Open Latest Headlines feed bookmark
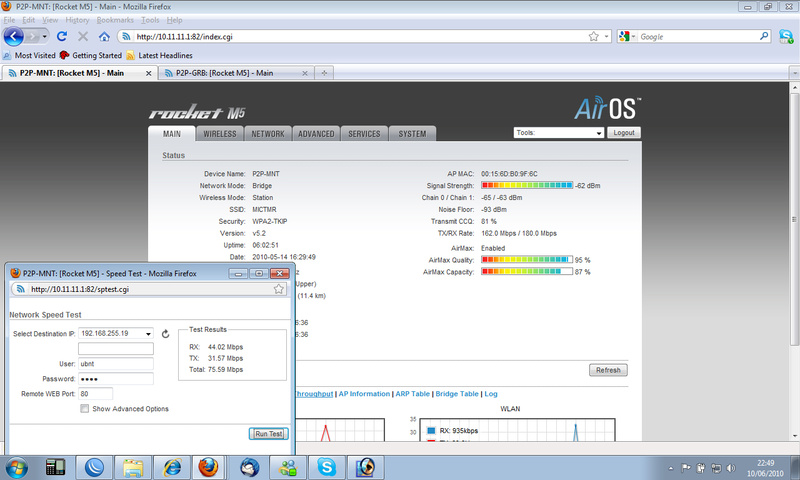Viewport: 800px width, 480px height. (159, 55)
